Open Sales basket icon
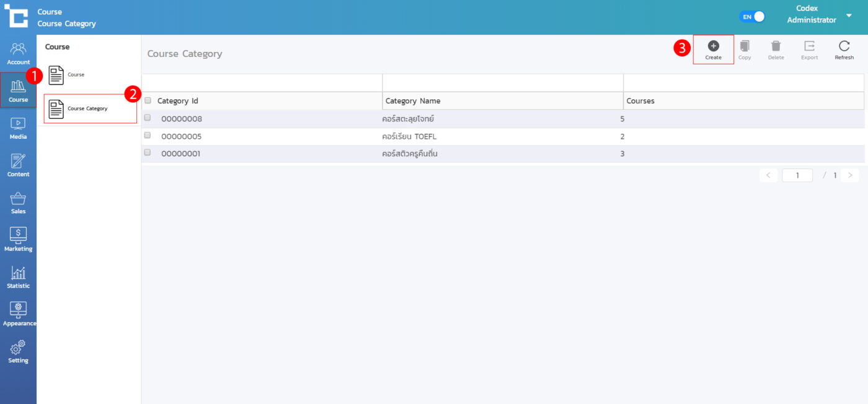Screen dimensions: 868x404 tap(18, 202)
